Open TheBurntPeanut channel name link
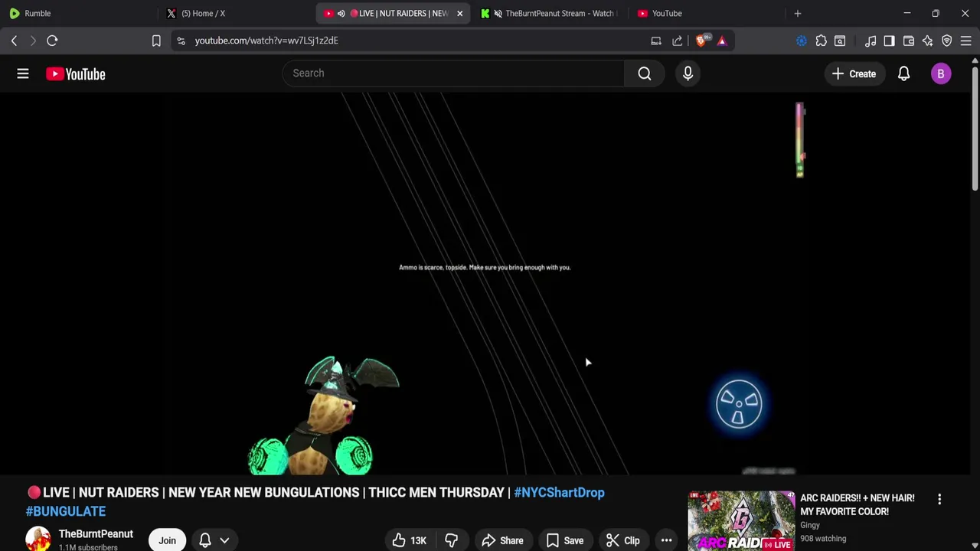The width and height of the screenshot is (980, 551). pyautogui.click(x=96, y=534)
